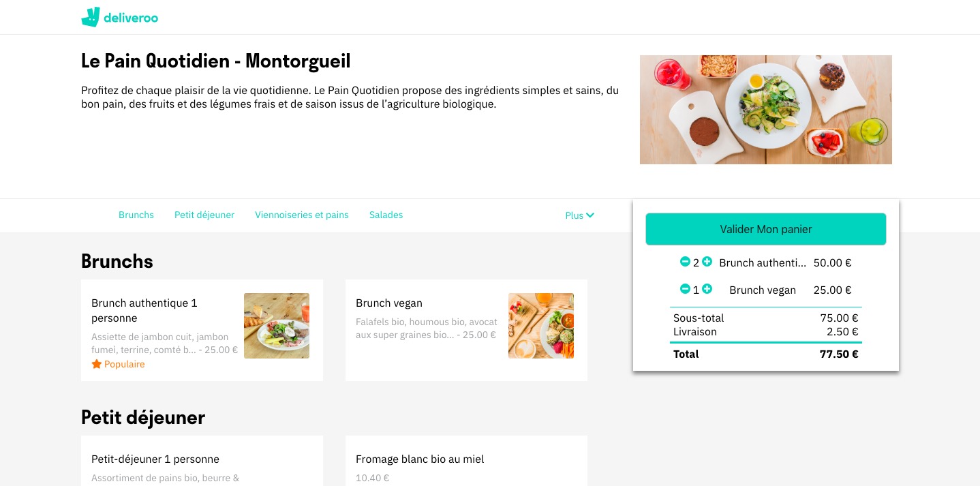Increase quantity of Brunch authentique
The image size is (980, 486).
pos(707,262)
